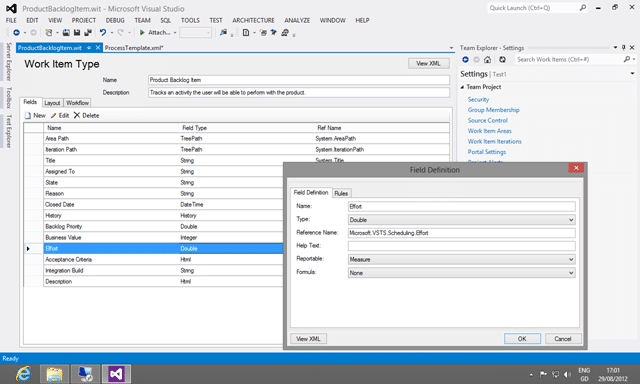Open the TEAM menu
This screenshot has width=640, height=384.
142,20
